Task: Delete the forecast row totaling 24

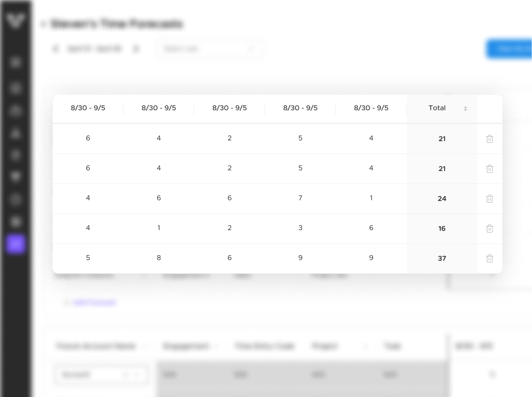Action: point(489,198)
